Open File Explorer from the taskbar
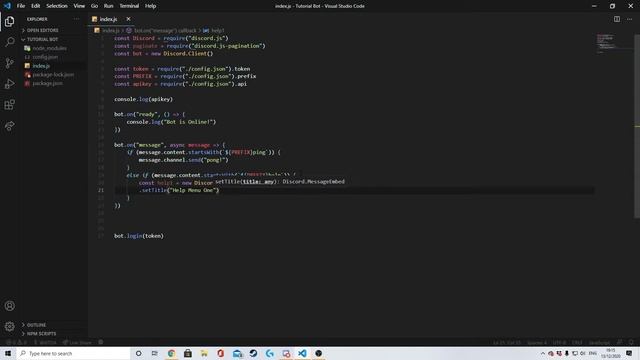This screenshot has height=360, width=640. pos(204,353)
